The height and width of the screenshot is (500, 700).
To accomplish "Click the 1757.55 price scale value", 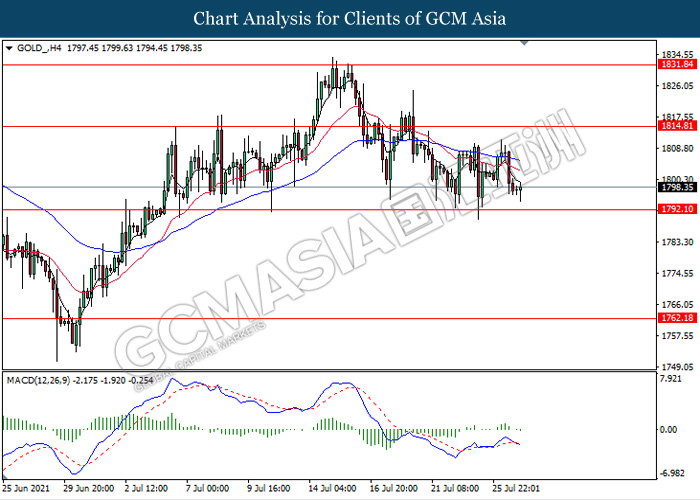I will pos(678,336).
